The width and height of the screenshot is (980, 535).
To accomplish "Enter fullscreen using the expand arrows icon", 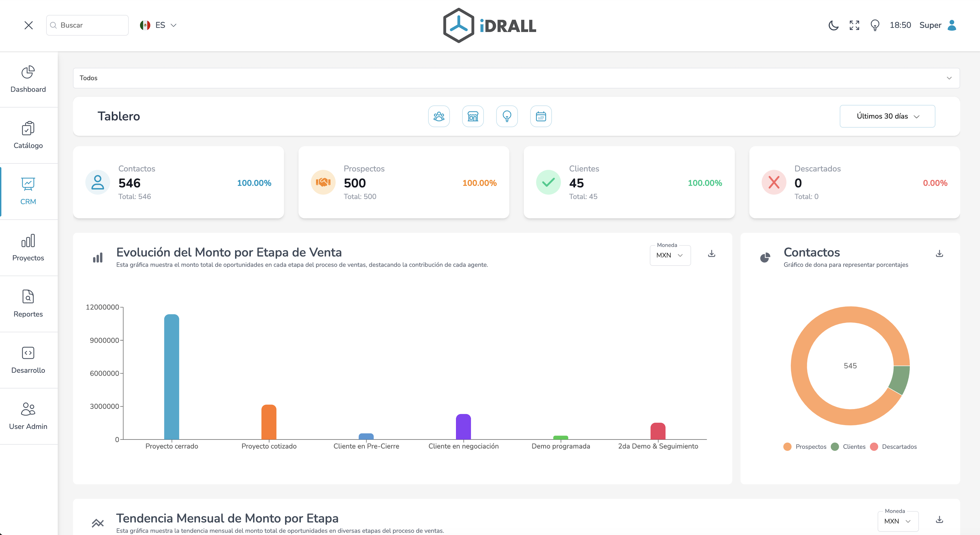I will pos(854,25).
